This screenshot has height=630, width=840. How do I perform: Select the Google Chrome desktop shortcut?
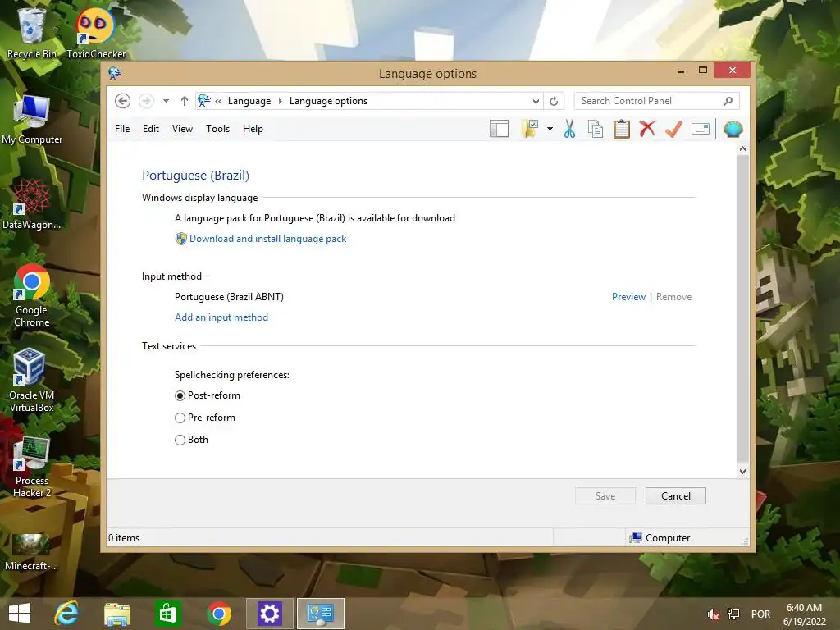click(x=32, y=295)
